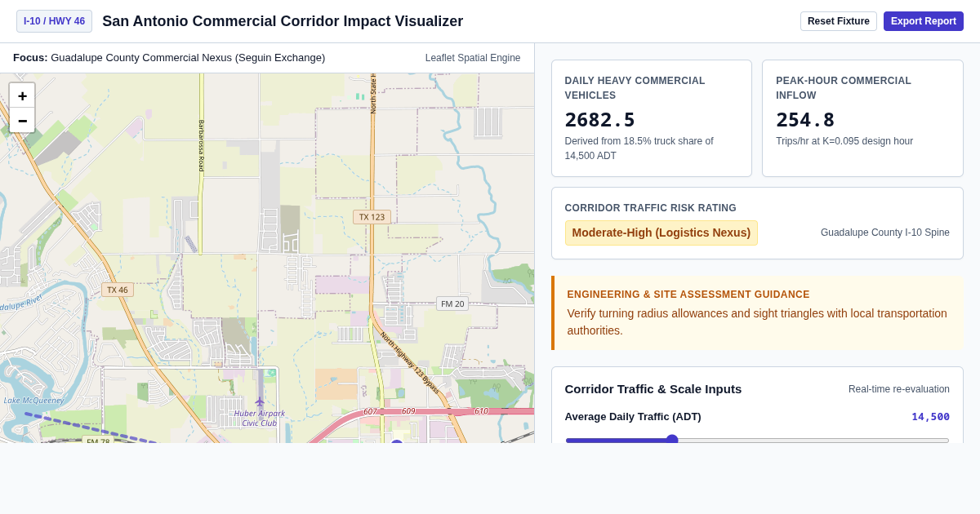Click the Engineering & Site Assessment Guidance heading
980x514 pixels.
(x=688, y=295)
